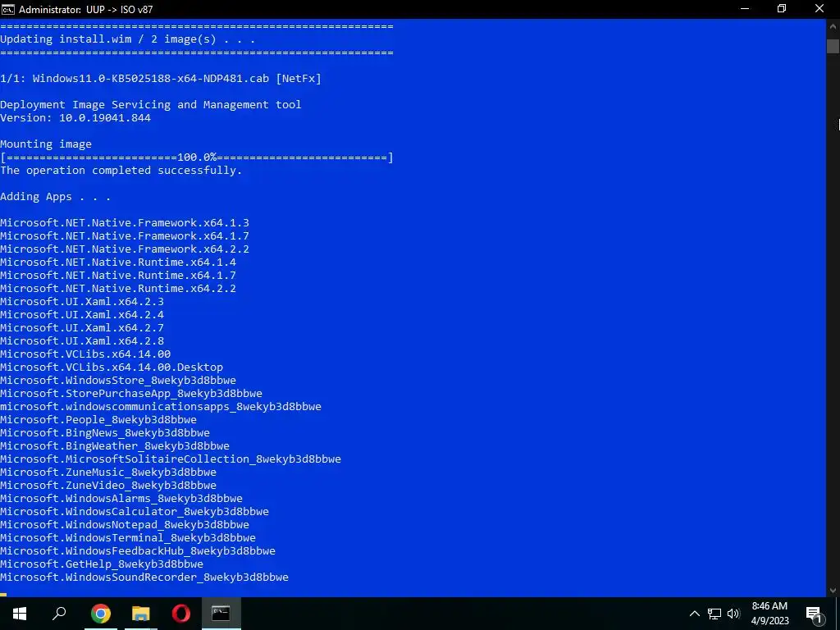The image size is (840, 630).
Task: Click 'Deployment Image Servicing and Management tool' text
Action: pyautogui.click(x=151, y=105)
